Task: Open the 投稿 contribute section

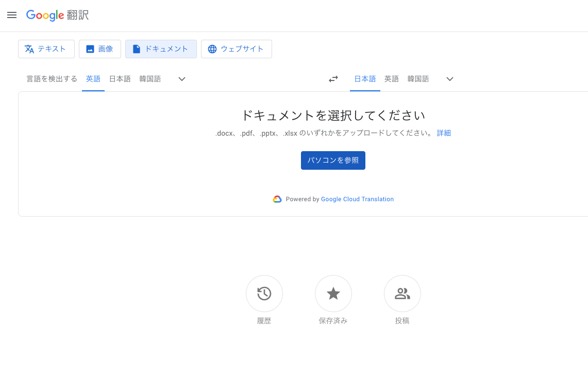Action: pos(402,293)
